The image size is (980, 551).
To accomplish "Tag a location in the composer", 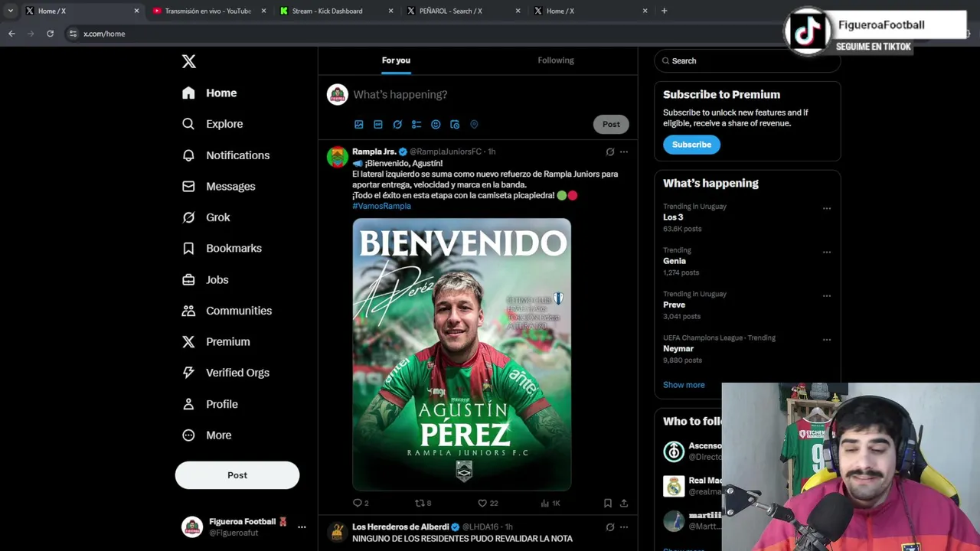I will pos(474,124).
